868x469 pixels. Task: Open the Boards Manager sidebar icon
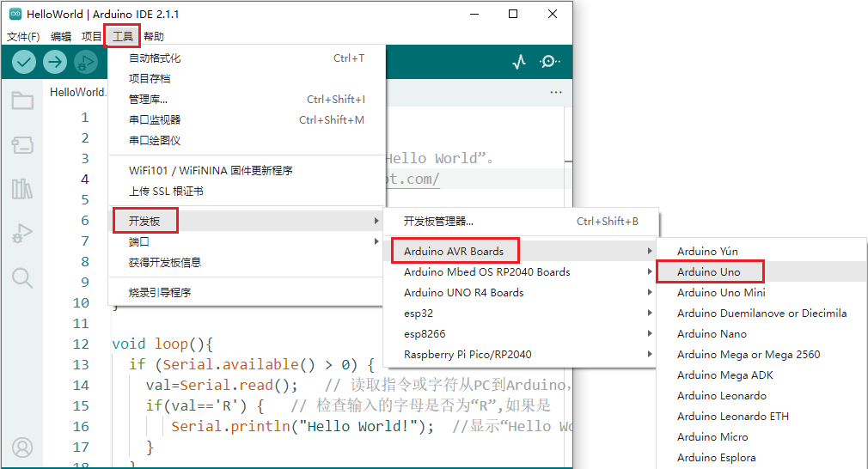(x=22, y=145)
